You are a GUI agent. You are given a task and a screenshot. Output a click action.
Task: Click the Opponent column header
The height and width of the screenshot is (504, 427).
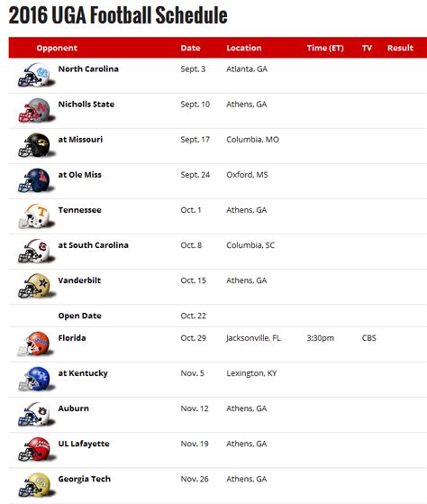[x=57, y=48]
